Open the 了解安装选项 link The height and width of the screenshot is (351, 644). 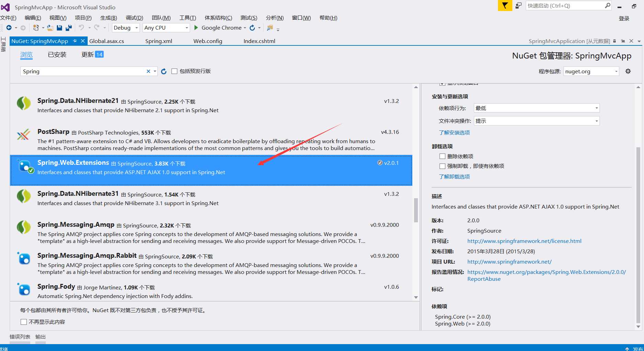pos(454,132)
